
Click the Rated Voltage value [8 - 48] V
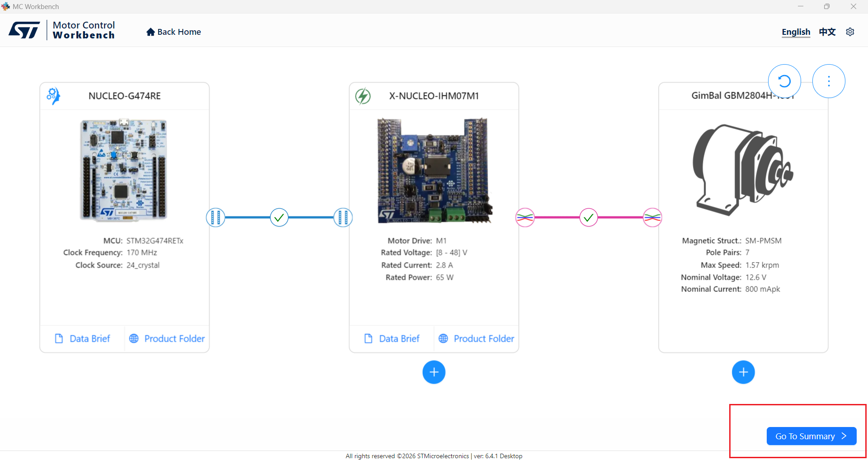pos(452,253)
